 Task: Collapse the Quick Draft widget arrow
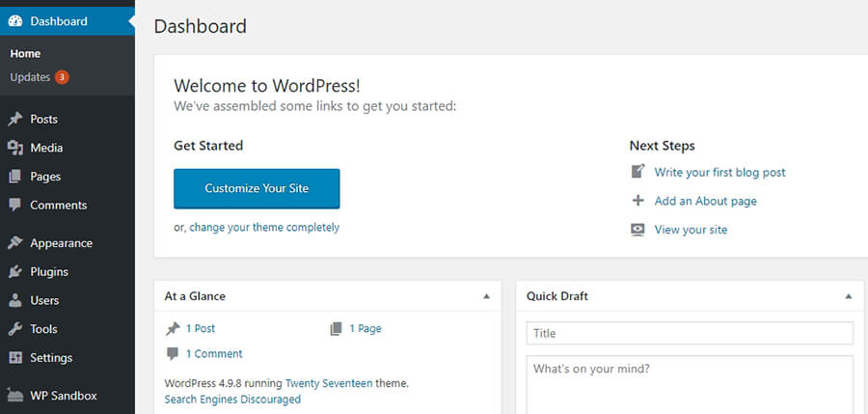[849, 296]
